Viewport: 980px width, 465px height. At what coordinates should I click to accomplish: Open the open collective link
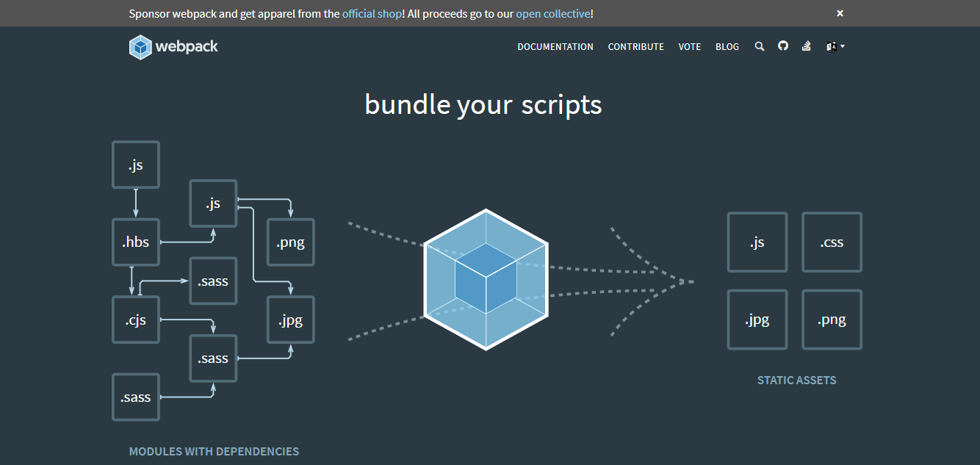[x=552, y=13]
